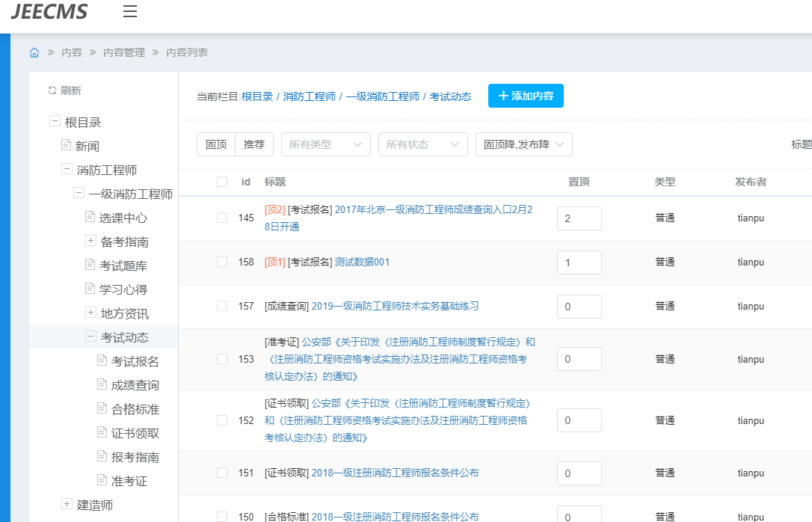Collapse the 考试动态 tree node
This screenshot has width=812, height=522.
tap(90, 337)
